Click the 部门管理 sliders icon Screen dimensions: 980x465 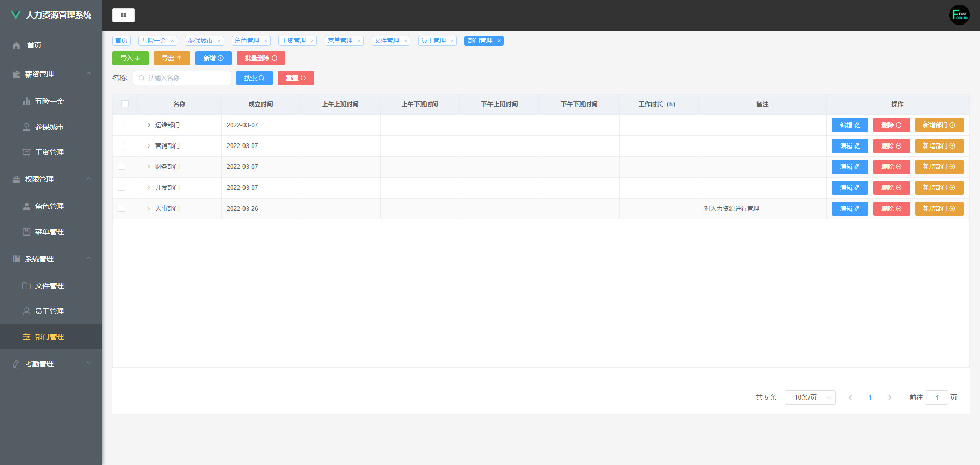point(27,337)
